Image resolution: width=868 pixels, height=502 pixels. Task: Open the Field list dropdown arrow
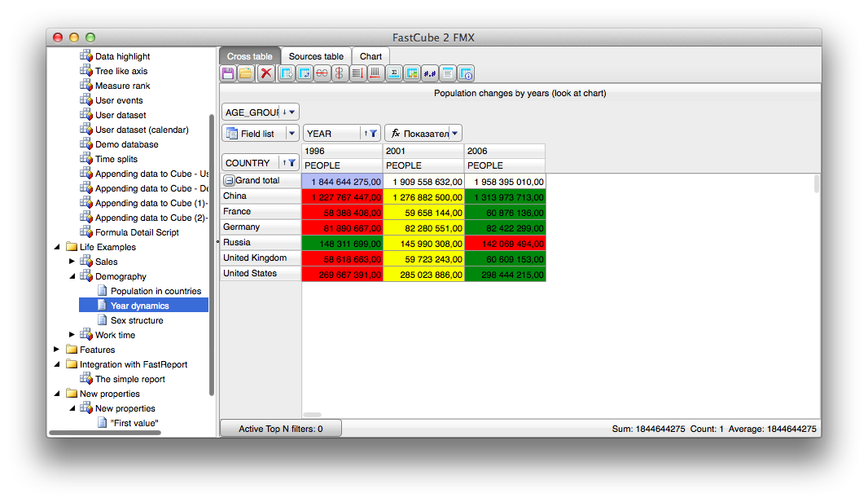pyautogui.click(x=292, y=134)
